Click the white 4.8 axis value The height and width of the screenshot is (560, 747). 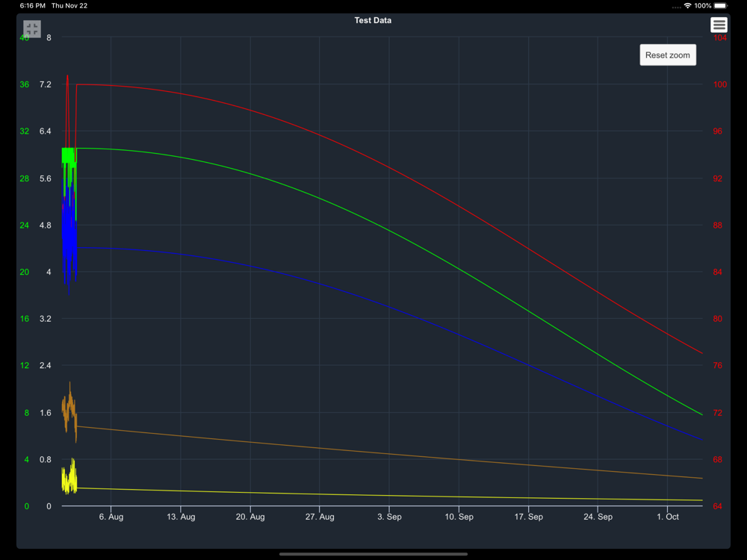tap(46, 225)
